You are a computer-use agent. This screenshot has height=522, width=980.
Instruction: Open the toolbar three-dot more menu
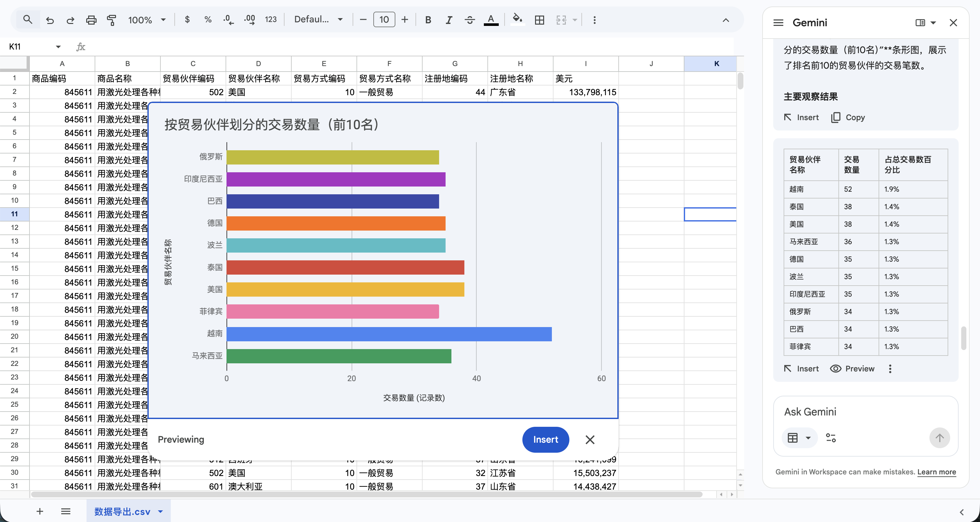594,20
